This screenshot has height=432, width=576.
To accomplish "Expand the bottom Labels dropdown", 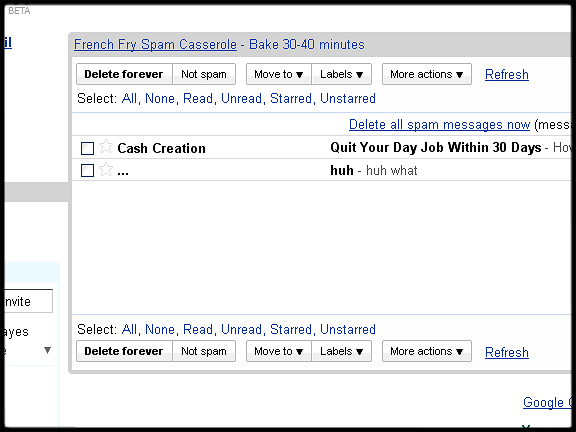I will 342,351.
